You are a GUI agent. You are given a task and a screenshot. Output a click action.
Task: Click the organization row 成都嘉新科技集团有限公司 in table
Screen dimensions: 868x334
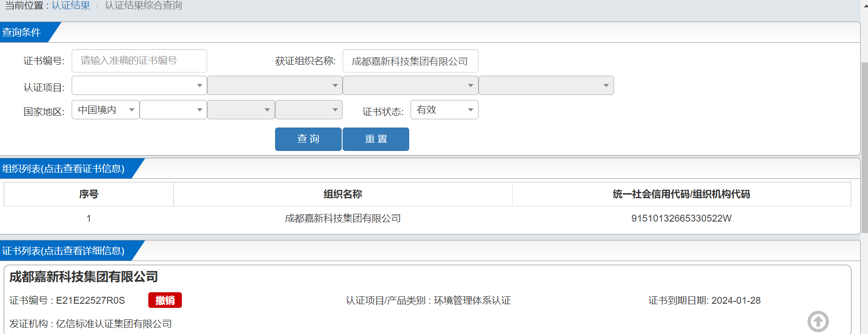343,218
